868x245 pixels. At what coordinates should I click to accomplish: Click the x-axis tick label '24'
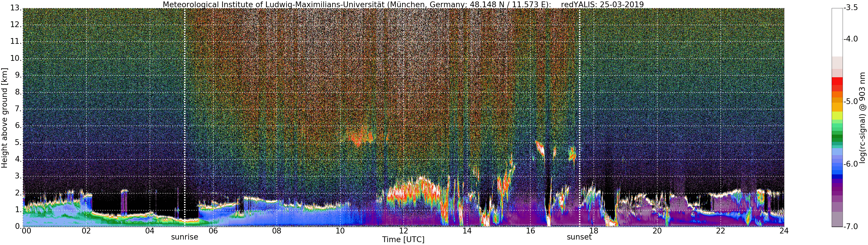coord(784,231)
